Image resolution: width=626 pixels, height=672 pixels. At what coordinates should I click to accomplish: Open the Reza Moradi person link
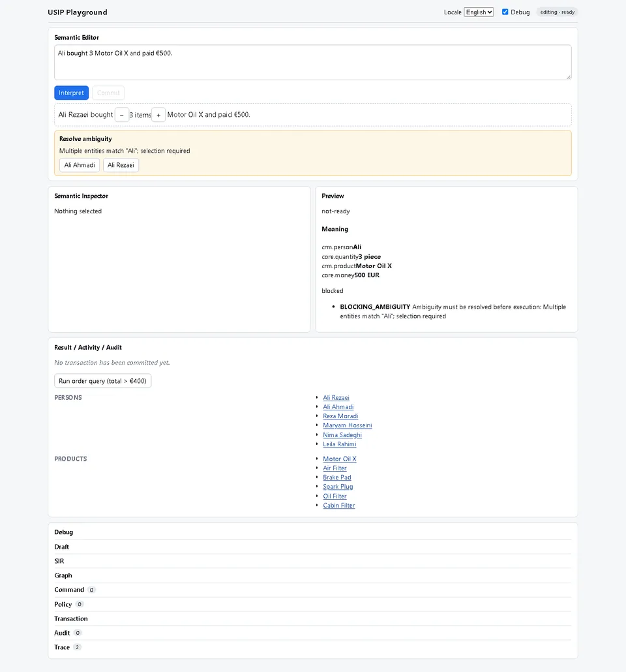[340, 416]
